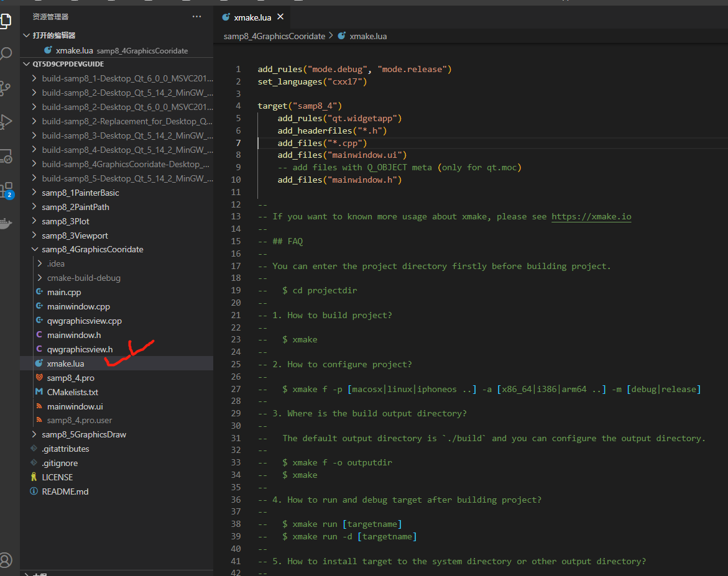This screenshot has width=728, height=576.
Task: Close the xmake.lua editor tab
Action: pos(280,17)
